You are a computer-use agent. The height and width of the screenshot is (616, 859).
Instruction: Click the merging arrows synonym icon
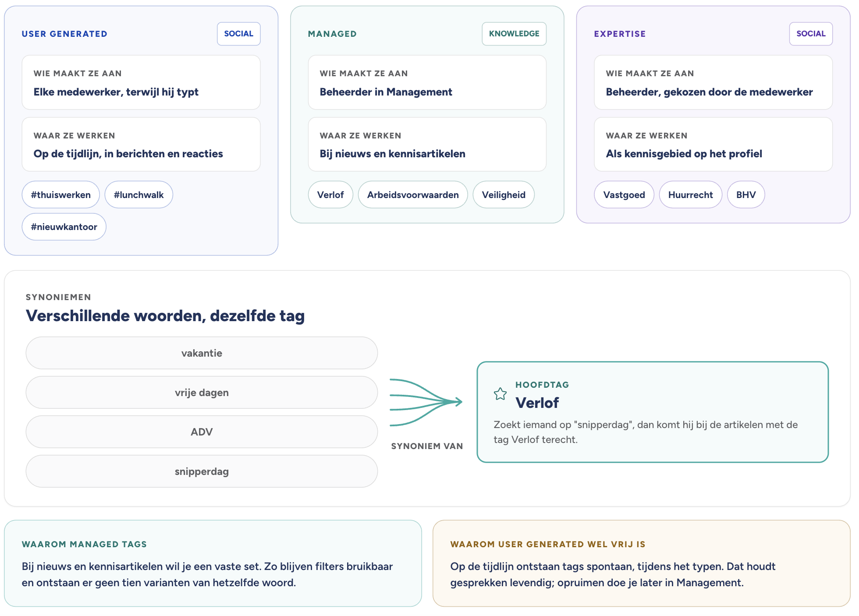point(426,402)
